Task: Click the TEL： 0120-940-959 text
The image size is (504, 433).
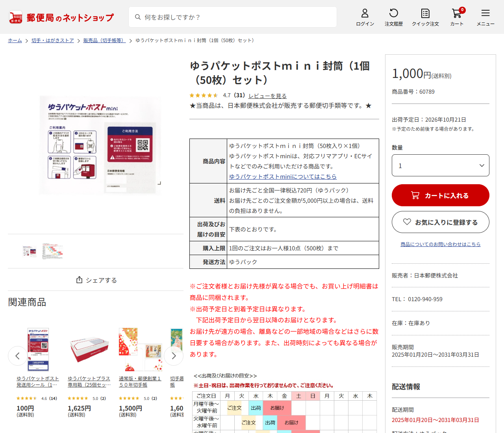Action: [417, 299]
